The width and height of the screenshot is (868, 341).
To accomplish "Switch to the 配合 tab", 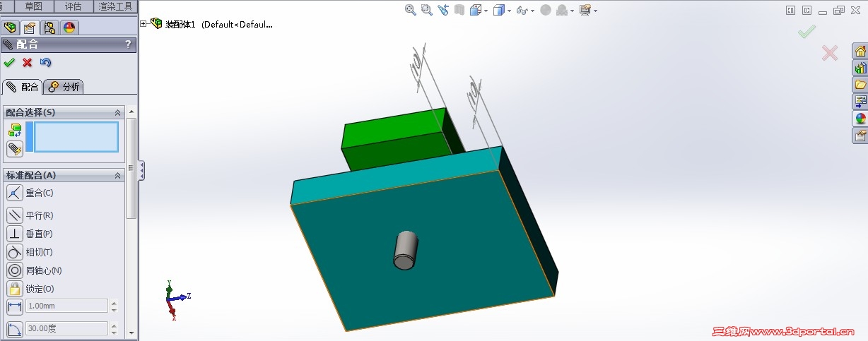I will point(23,87).
